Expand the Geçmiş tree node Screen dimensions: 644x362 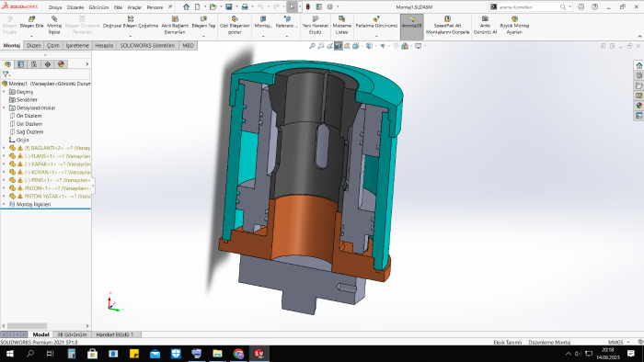(x=4, y=92)
